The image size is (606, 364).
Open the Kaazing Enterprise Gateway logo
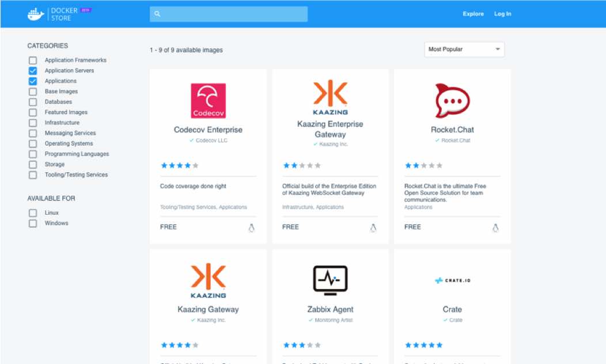pyautogui.click(x=331, y=97)
